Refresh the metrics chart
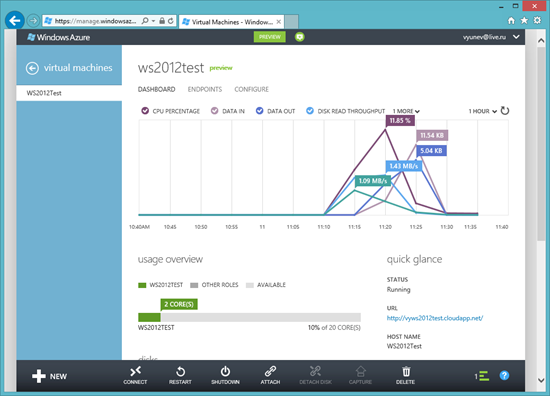This screenshot has width=550, height=396. [505, 111]
